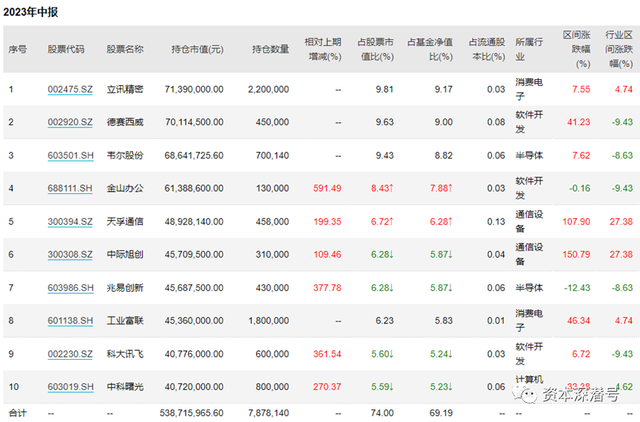Click the 占基金净值比(%) column header
This screenshot has width=640, height=422.
tap(430, 49)
